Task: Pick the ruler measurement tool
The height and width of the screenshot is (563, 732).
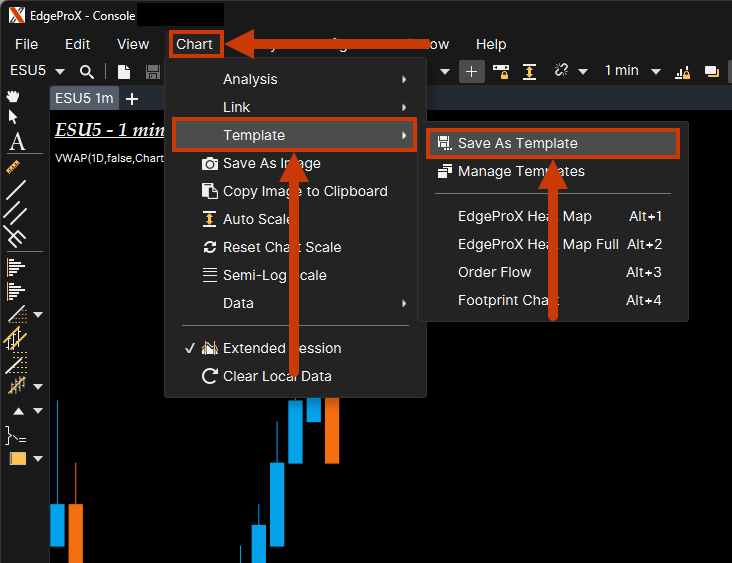Action: [x=15, y=166]
